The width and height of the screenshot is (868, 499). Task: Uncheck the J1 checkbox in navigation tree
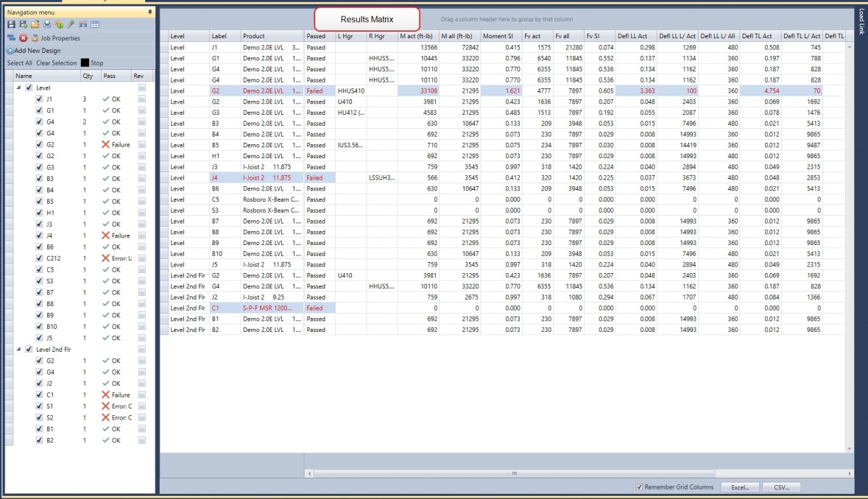point(39,99)
